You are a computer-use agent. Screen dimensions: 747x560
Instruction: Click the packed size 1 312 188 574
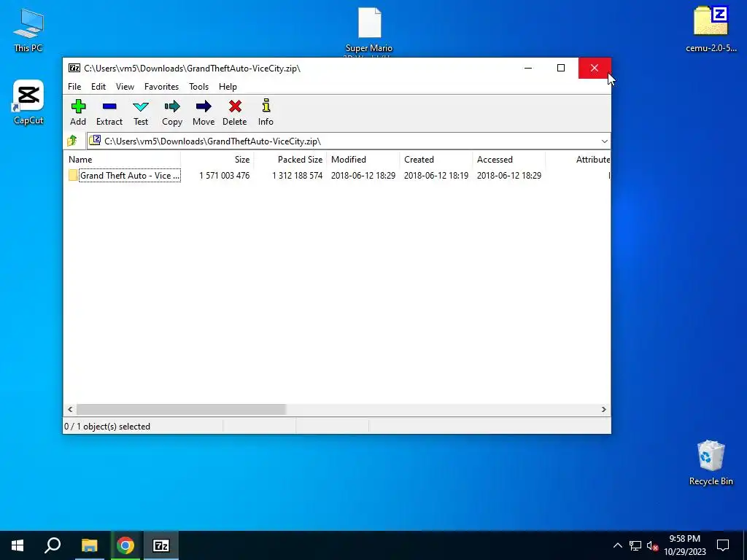tap(298, 175)
